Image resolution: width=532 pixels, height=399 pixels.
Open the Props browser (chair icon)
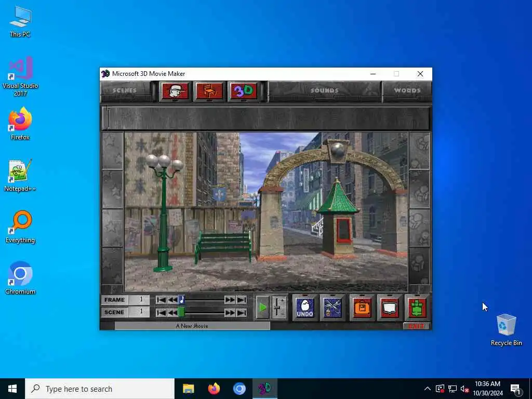tap(209, 91)
